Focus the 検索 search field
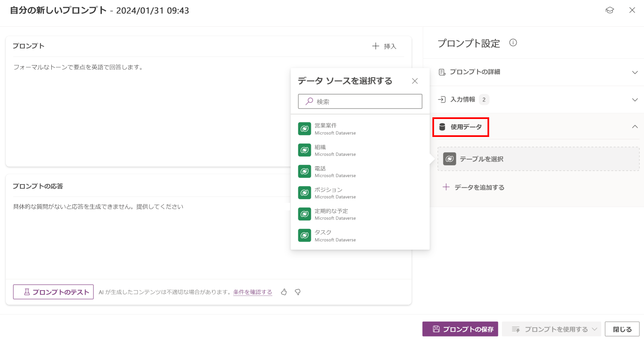The height and width of the screenshot is (339, 644). 360,101
